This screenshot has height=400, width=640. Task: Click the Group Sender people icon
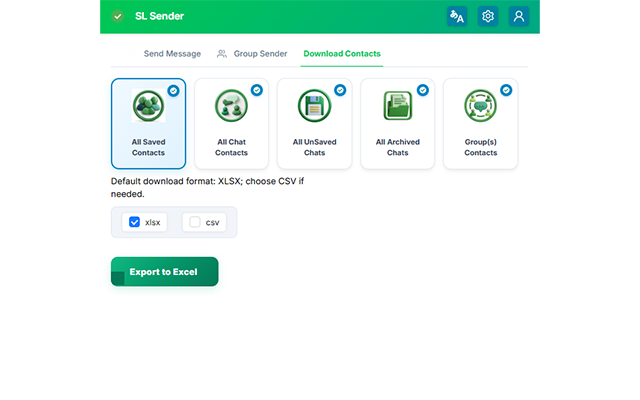click(222, 53)
